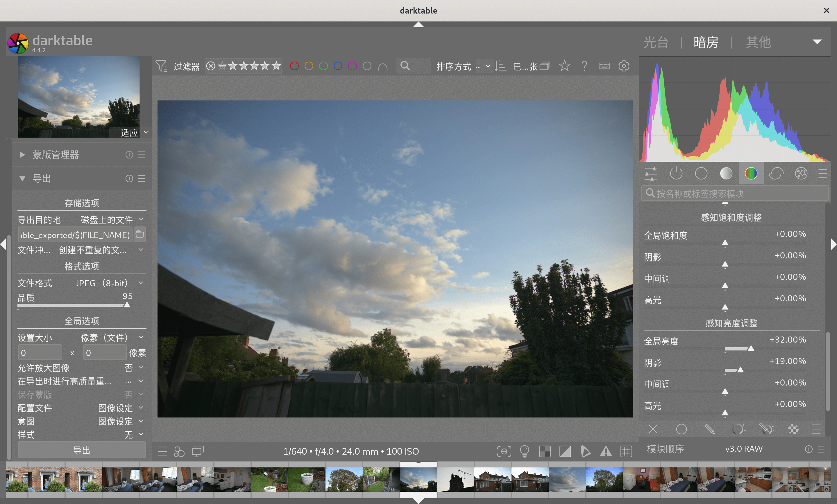837x504 pixels.
Task: Open keyboard shortcuts icon in top bar
Action: click(x=604, y=66)
